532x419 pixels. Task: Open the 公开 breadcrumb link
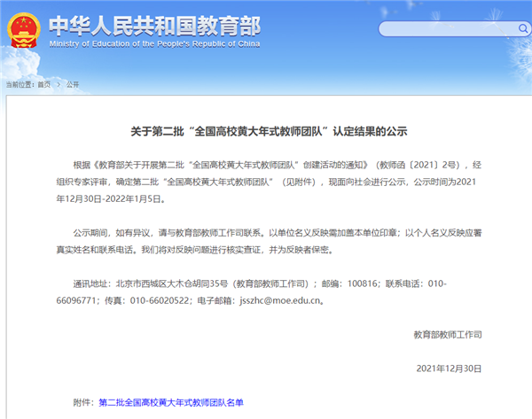click(73, 84)
